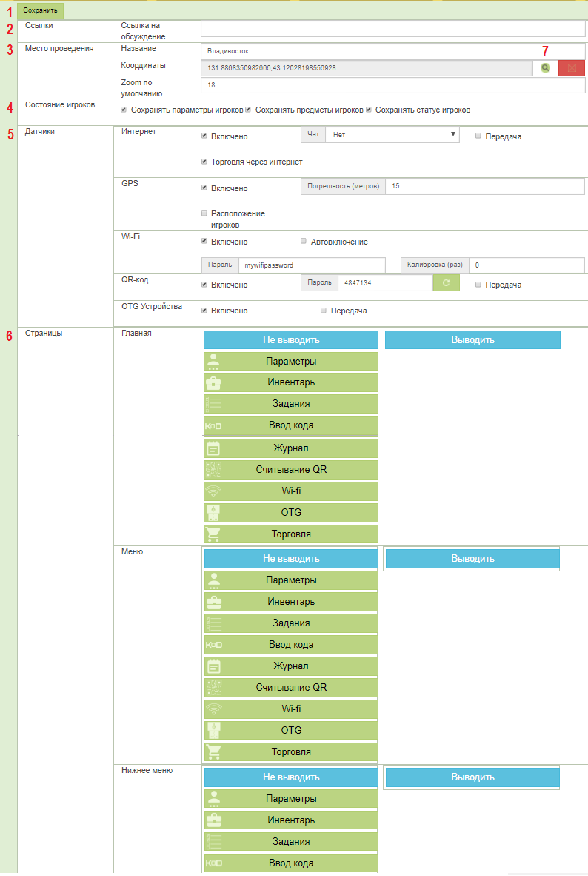Enable Wi-Fi Автовключение checkbox

[304, 241]
